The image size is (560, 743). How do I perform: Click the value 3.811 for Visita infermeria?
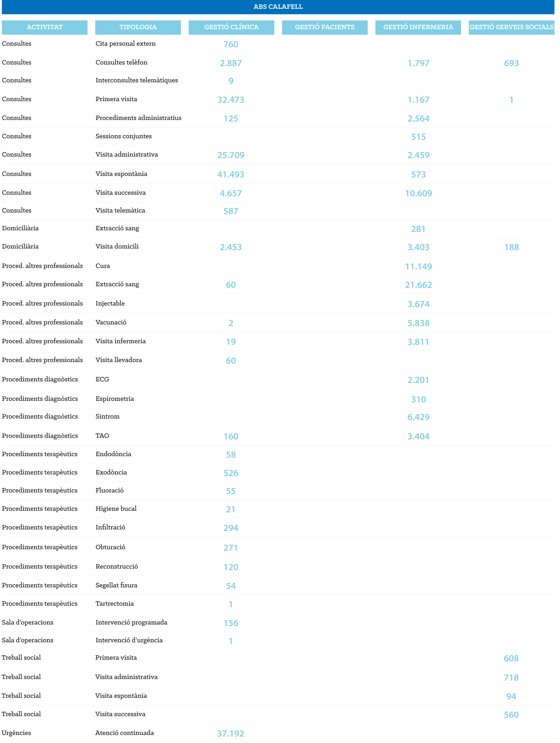click(x=419, y=342)
